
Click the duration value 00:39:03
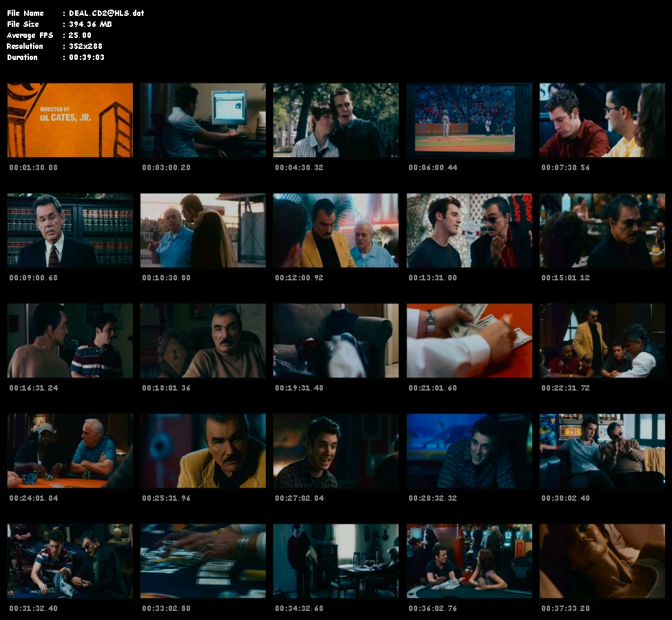pyautogui.click(x=87, y=57)
